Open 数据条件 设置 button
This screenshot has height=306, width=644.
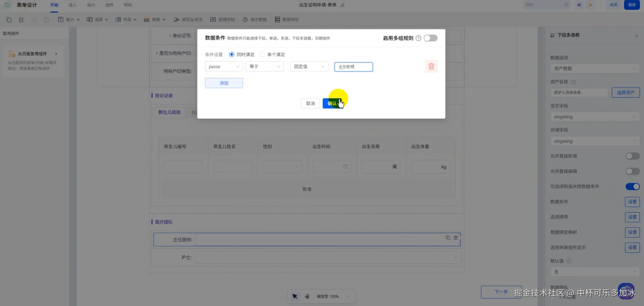632,202
